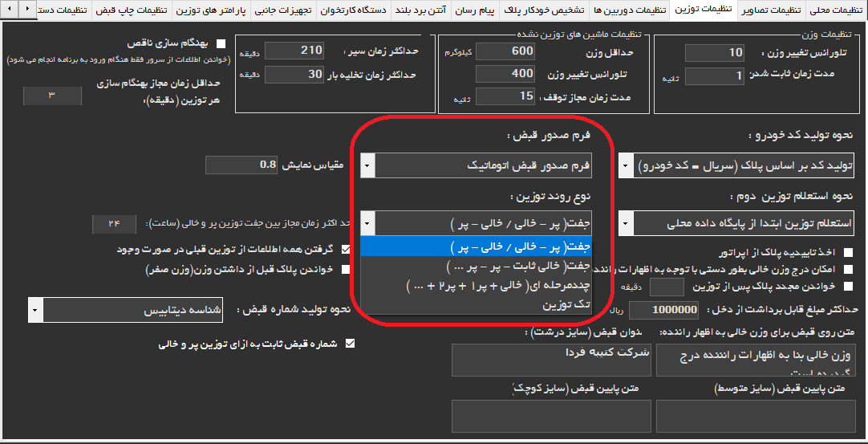Image resolution: width=868 pixels, height=444 pixels.
Task: Click the 'مقیاس نمایش' field showing 0.8
Action: click(241, 165)
